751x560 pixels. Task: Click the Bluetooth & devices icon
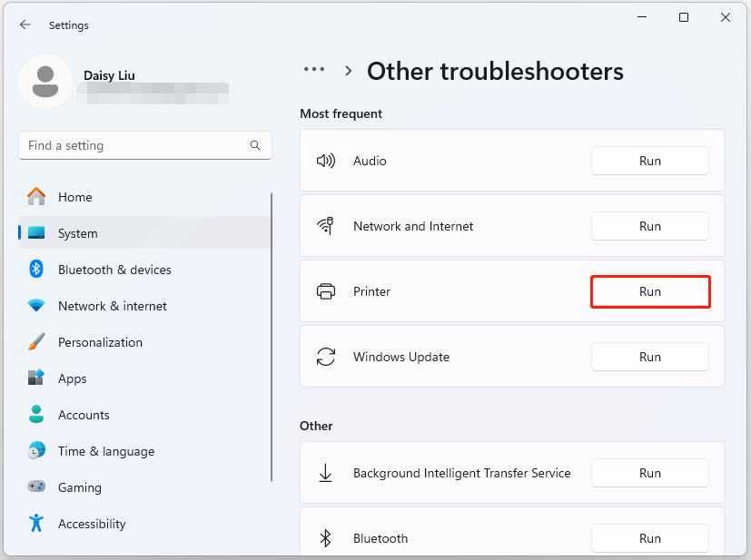coord(36,270)
